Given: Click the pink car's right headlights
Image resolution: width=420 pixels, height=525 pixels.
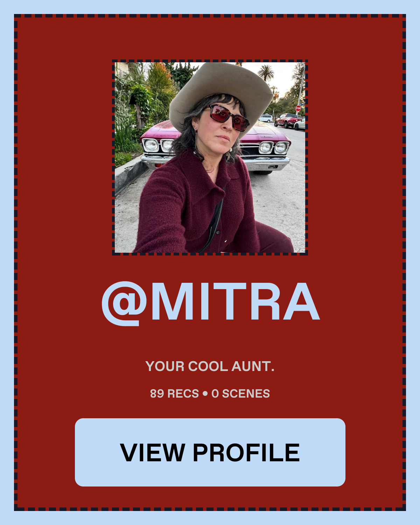Looking at the screenshot, I should (x=274, y=147).
